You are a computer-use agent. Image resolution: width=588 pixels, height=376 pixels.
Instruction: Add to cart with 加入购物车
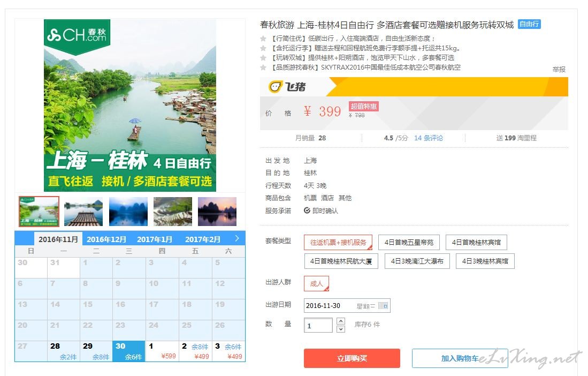(x=460, y=358)
